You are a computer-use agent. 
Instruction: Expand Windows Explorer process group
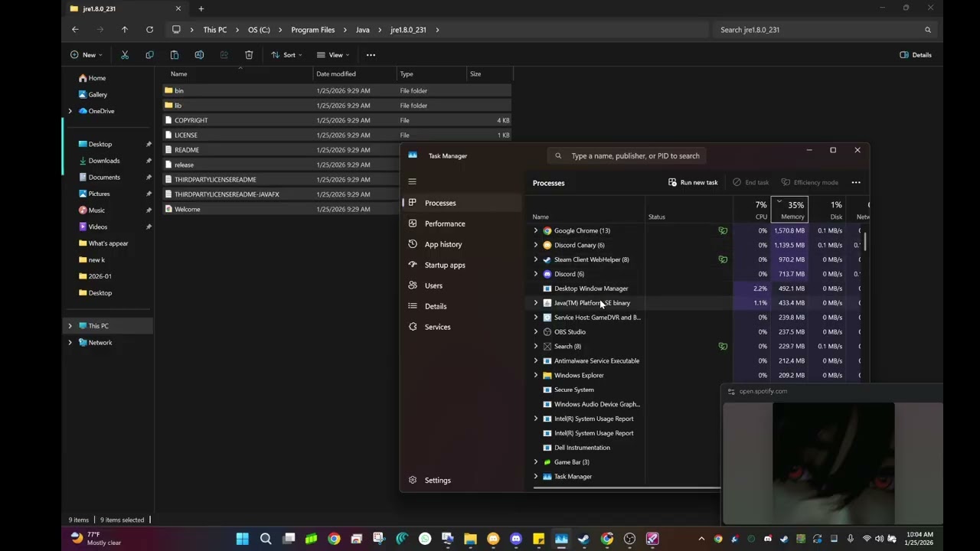pos(536,375)
